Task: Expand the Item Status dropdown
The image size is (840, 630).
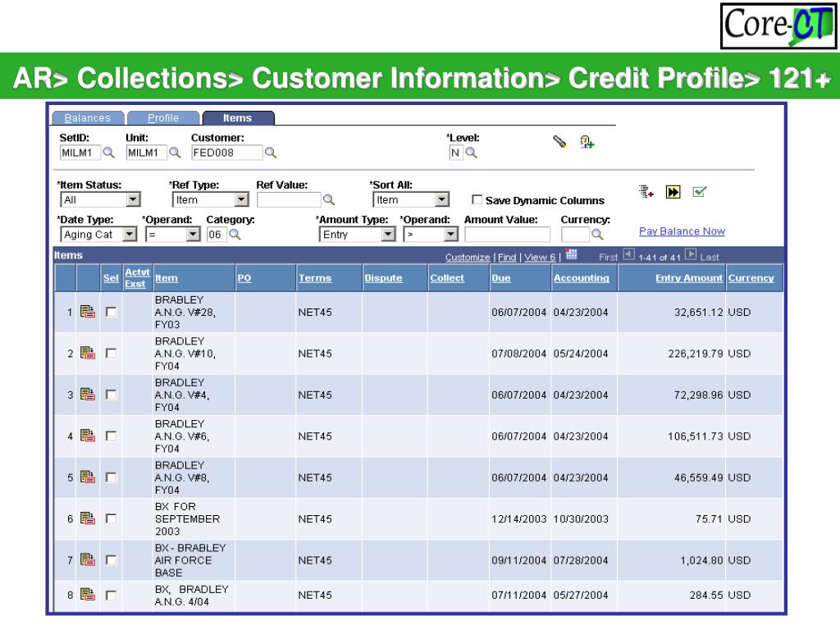Action: 134,200
